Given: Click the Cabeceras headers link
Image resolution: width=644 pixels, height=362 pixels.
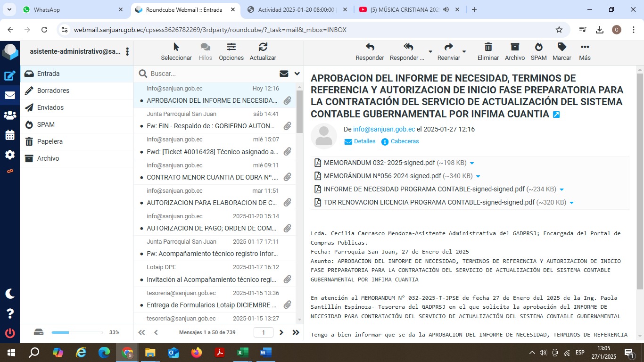Looking at the screenshot, I should click(x=404, y=141).
